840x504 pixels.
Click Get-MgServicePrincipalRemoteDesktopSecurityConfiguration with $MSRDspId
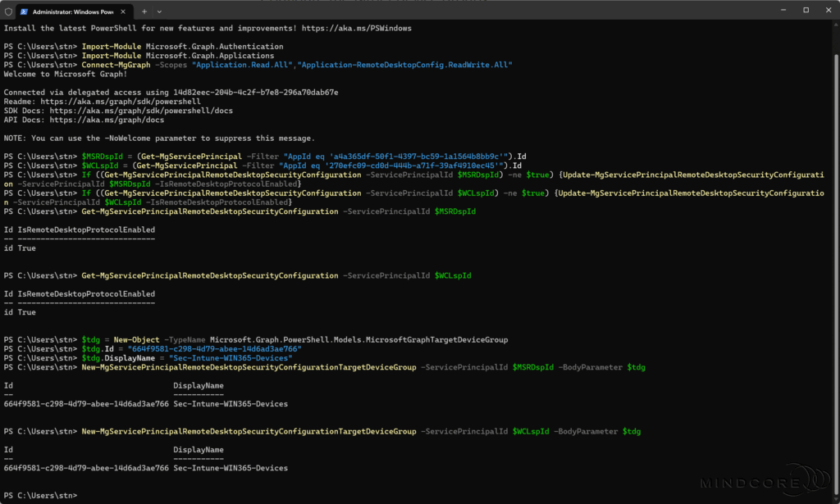[x=279, y=211]
